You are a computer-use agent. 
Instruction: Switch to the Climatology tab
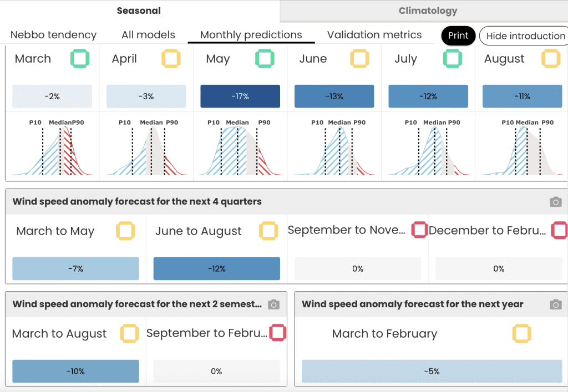pos(428,11)
